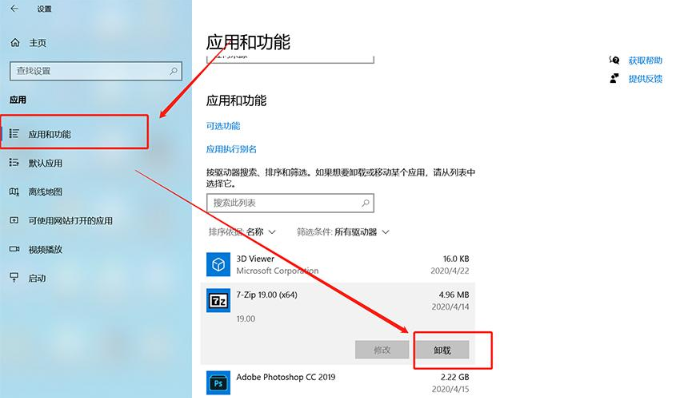
Task: Click the 提供反馈 feedback icon
Action: (x=614, y=78)
